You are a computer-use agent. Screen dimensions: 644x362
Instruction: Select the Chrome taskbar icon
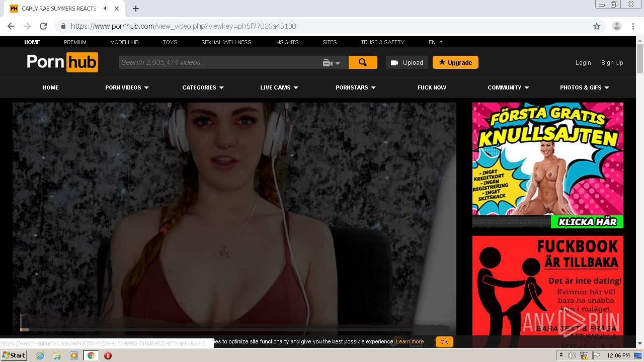point(91,355)
